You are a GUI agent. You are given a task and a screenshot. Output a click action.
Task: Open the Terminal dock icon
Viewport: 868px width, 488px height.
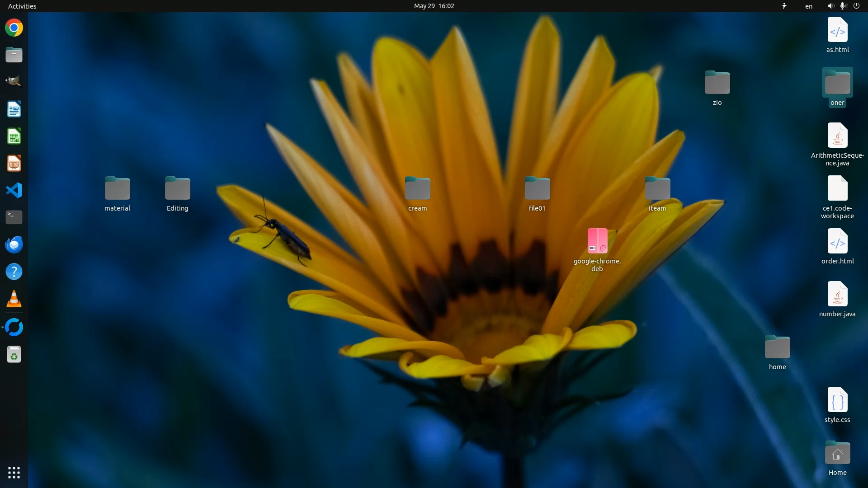pos(14,217)
